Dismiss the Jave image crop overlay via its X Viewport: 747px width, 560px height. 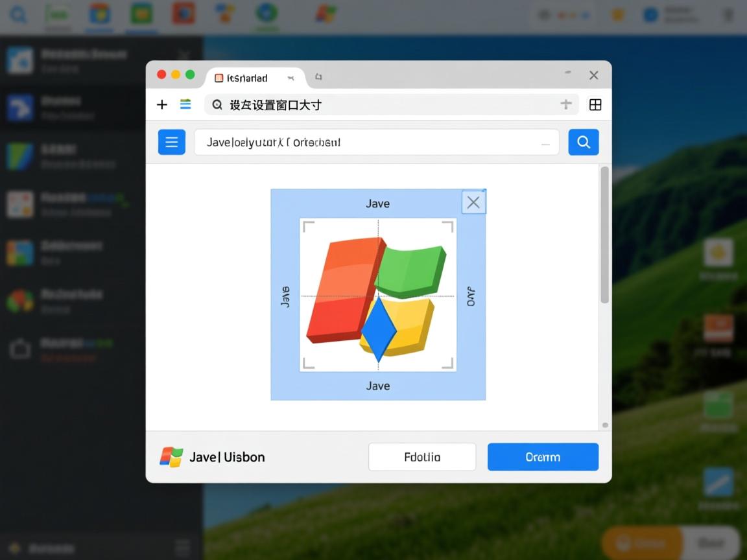pyautogui.click(x=473, y=202)
